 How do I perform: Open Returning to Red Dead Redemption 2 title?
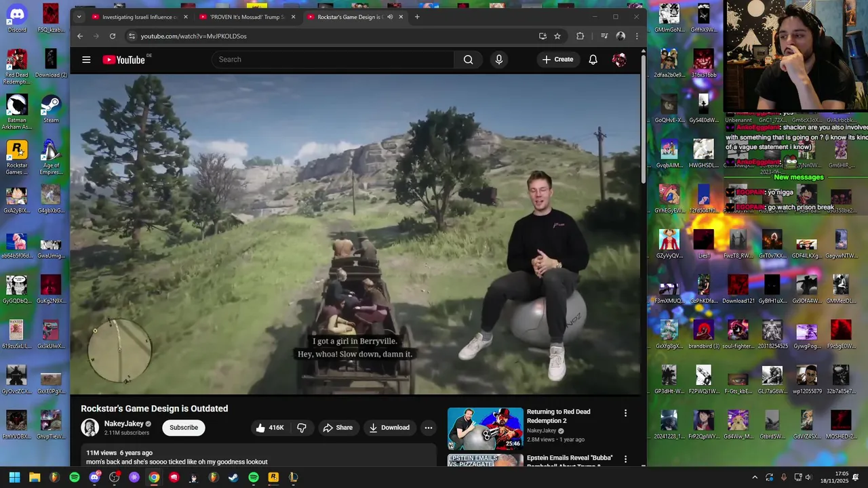click(559, 416)
